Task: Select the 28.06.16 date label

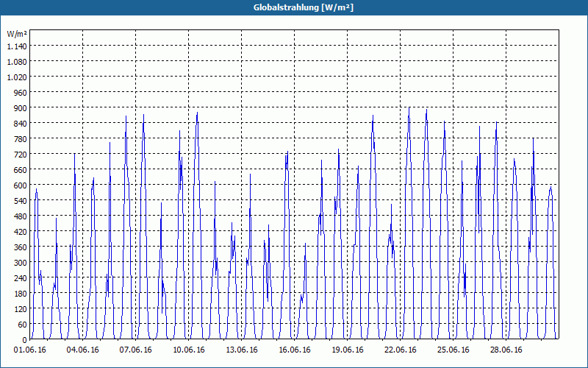Action: click(506, 350)
